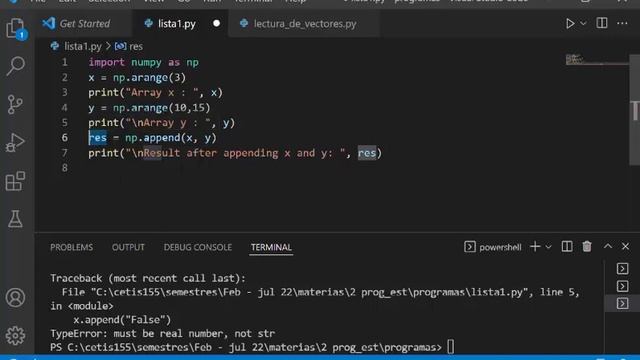Click the highlighted 'res' on line 7
640x360 pixels.
click(367, 153)
